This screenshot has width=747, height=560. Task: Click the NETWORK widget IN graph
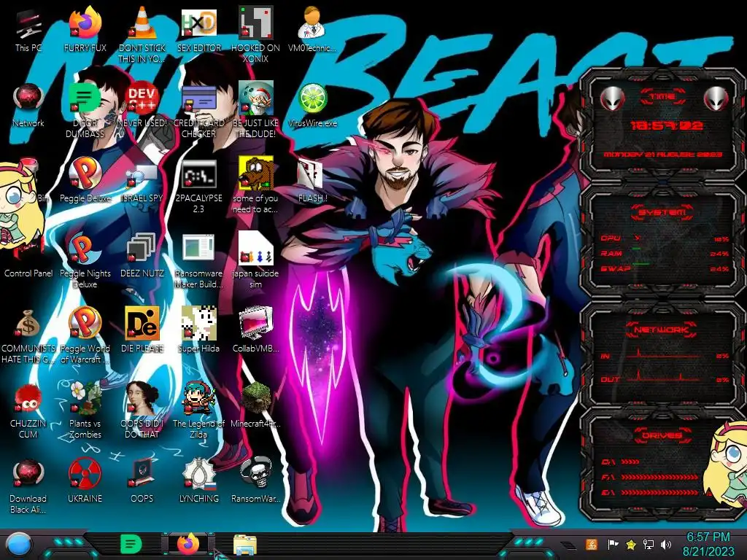(665, 355)
